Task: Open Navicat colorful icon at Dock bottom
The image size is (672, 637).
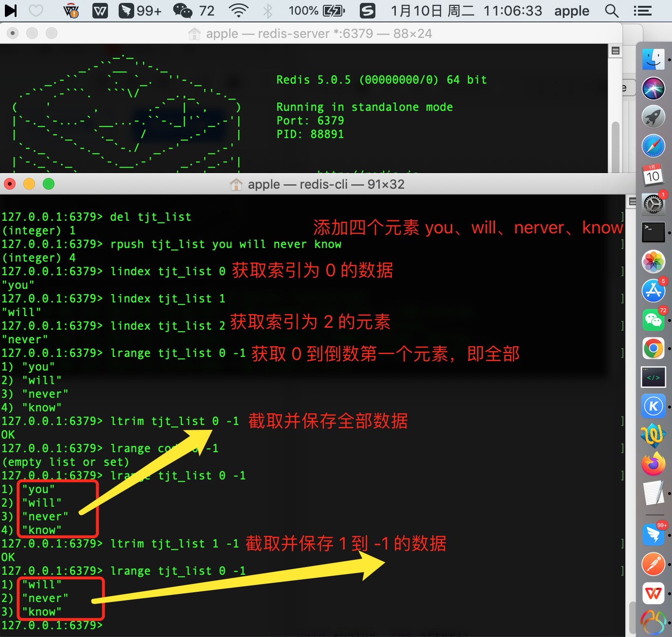Action: (x=654, y=622)
